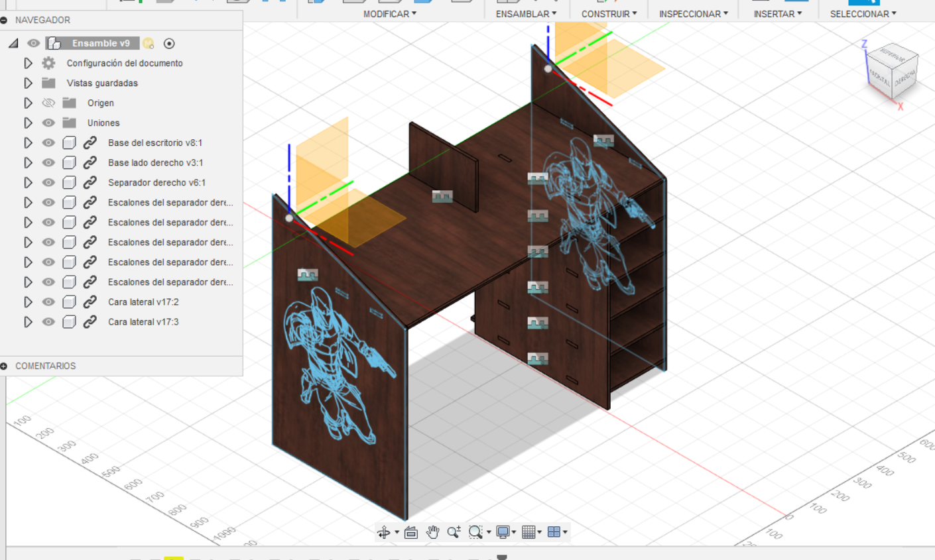This screenshot has width=935, height=560.
Task: Hide Cara lateral v17:3 component
Action: click(x=48, y=321)
